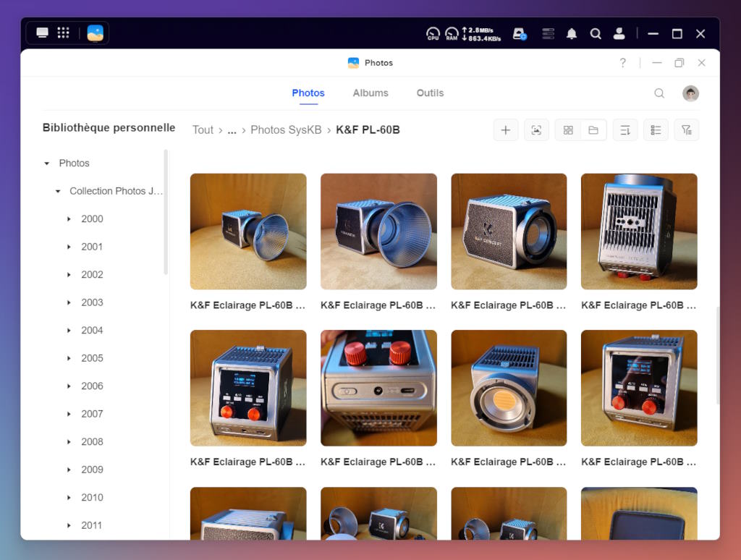
Task: Select the 2011 folder
Action: 92,525
